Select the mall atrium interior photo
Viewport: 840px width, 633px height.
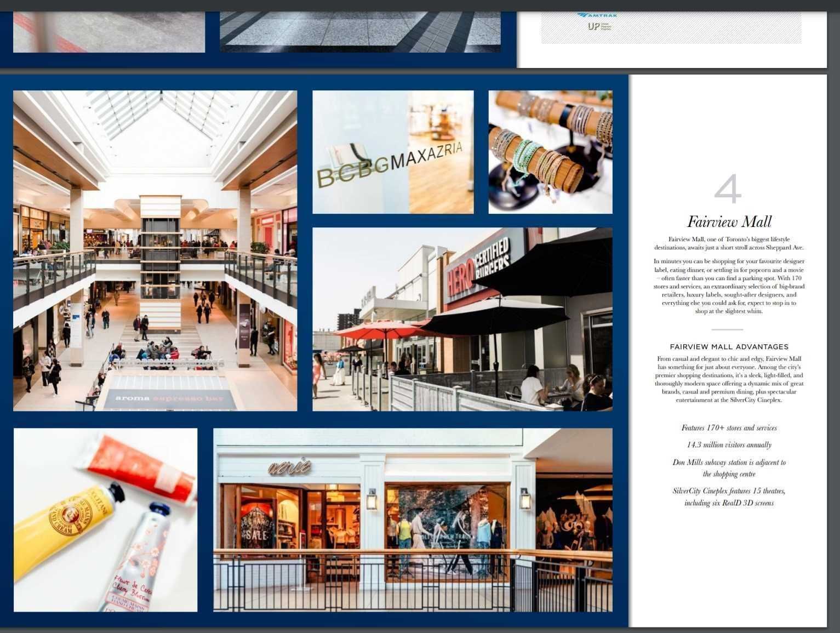155,250
